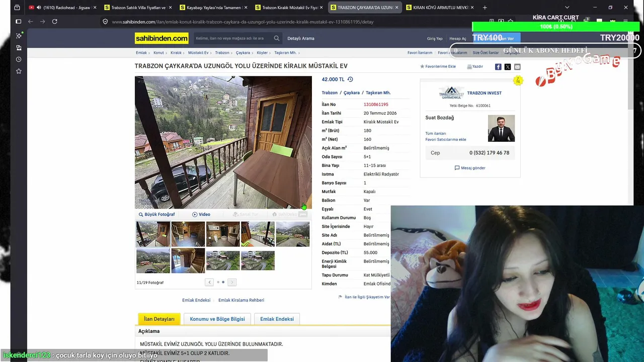The width and height of the screenshot is (644, 362).
Task: Reload the browser page
Action: 54,22
